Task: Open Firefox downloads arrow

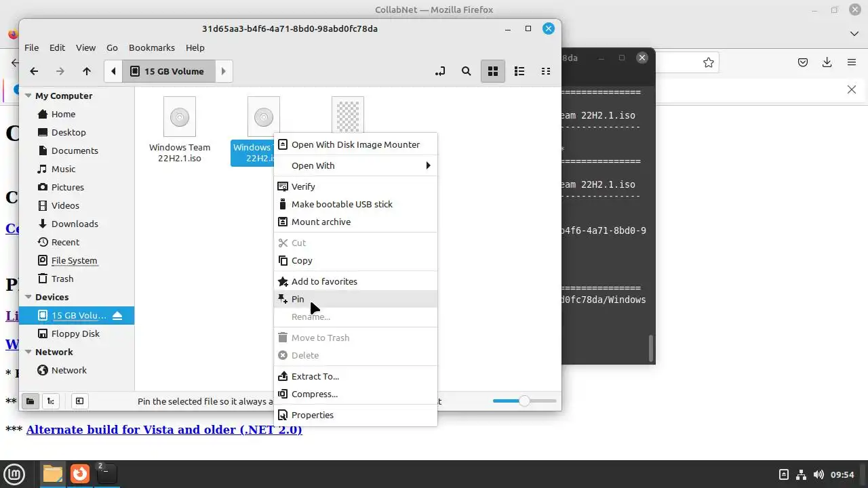Action: pyautogui.click(x=827, y=62)
